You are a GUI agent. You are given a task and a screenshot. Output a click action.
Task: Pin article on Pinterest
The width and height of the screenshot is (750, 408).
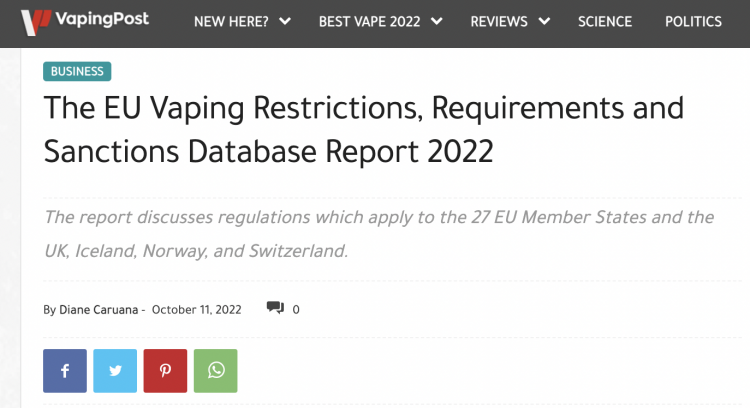point(165,371)
